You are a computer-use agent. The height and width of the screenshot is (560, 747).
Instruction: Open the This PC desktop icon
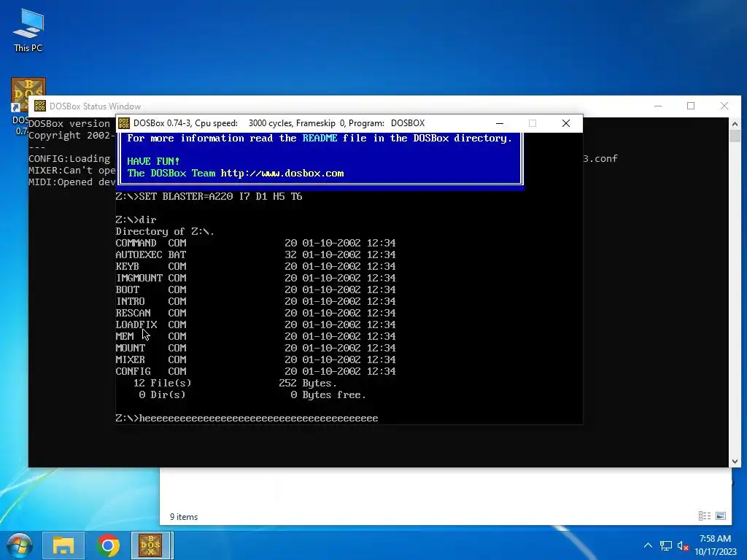click(28, 31)
